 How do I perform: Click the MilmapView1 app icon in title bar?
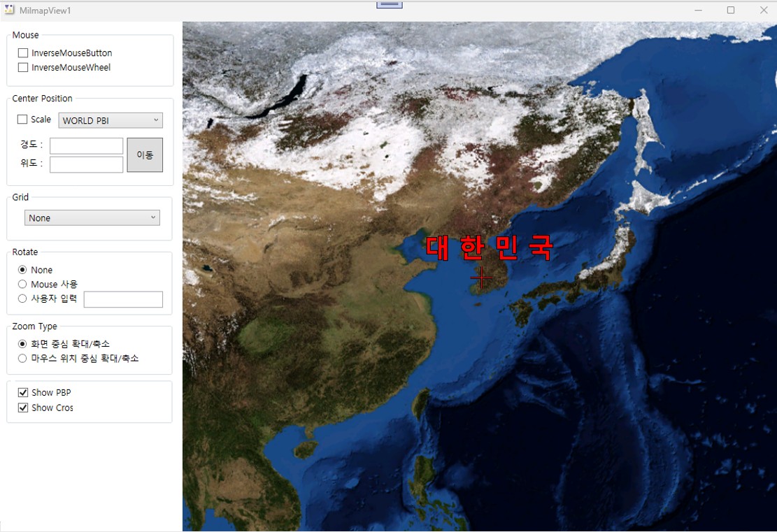click(9, 10)
